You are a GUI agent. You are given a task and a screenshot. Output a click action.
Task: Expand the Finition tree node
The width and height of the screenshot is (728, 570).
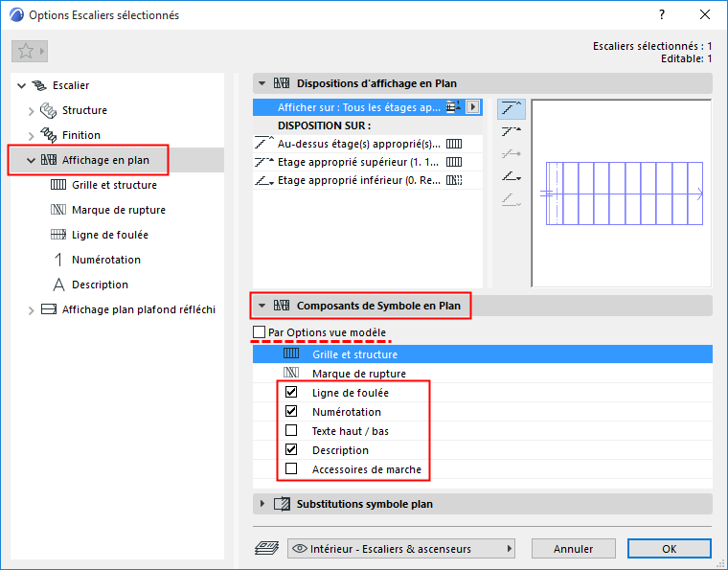tap(31, 135)
